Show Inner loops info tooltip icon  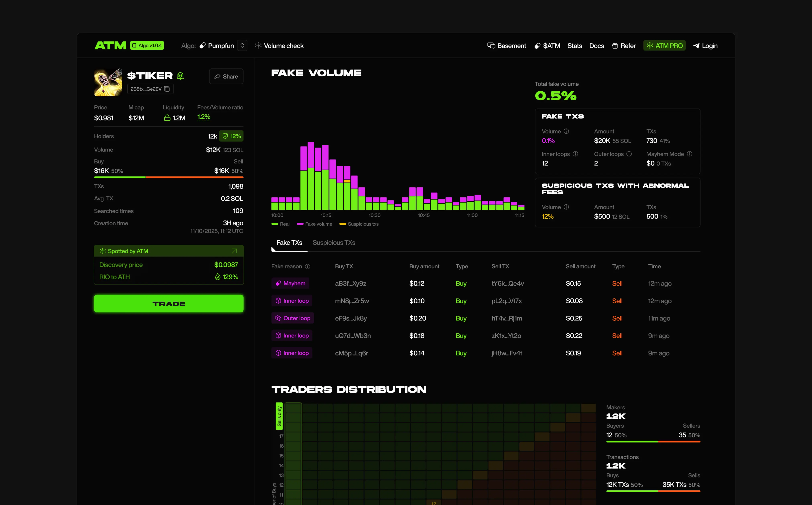[575, 154]
